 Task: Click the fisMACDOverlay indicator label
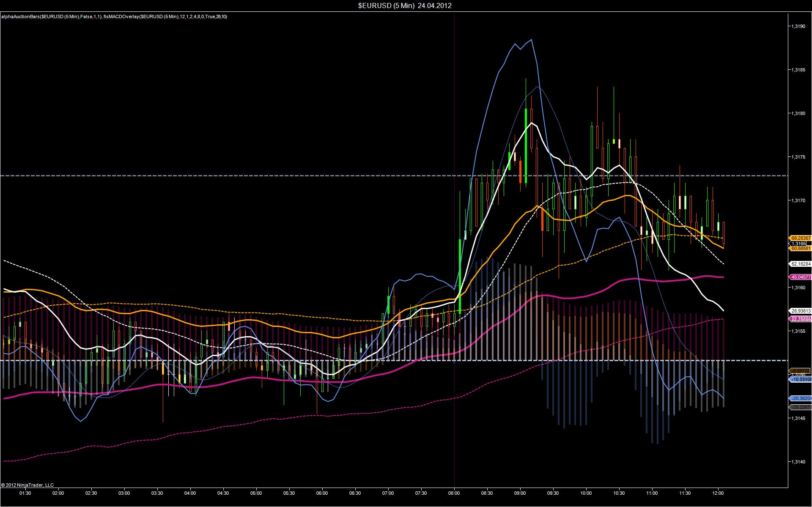(165, 16)
